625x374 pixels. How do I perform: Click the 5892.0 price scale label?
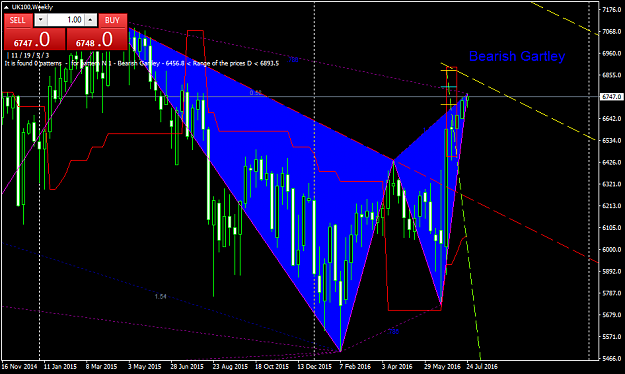click(x=611, y=271)
